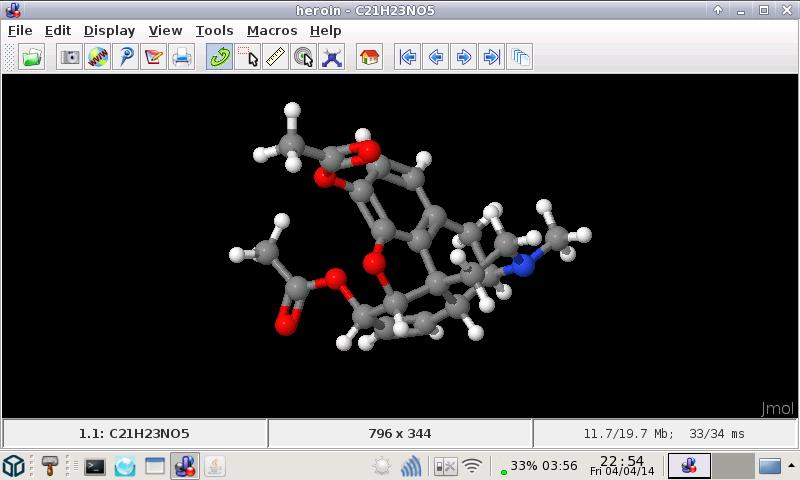Image resolution: width=800 pixels, height=480 pixels.
Task: Open the cube start menu in taskbar
Action: tap(14, 466)
